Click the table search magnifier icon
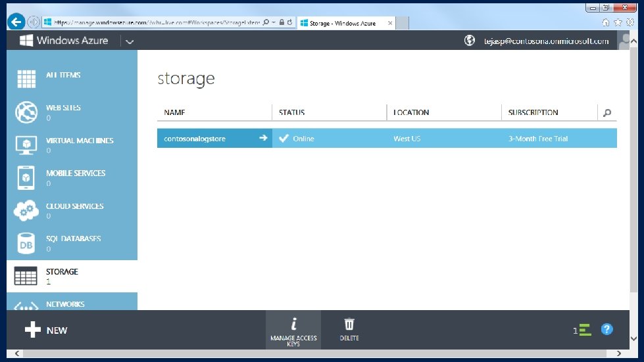The width and height of the screenshot is (644, 362). click(607, 113)
